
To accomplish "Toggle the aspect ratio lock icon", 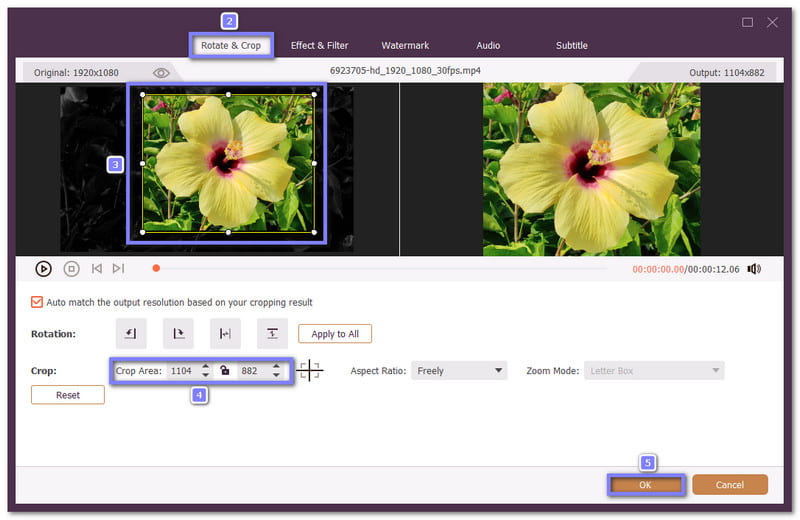I will [225, 371].
